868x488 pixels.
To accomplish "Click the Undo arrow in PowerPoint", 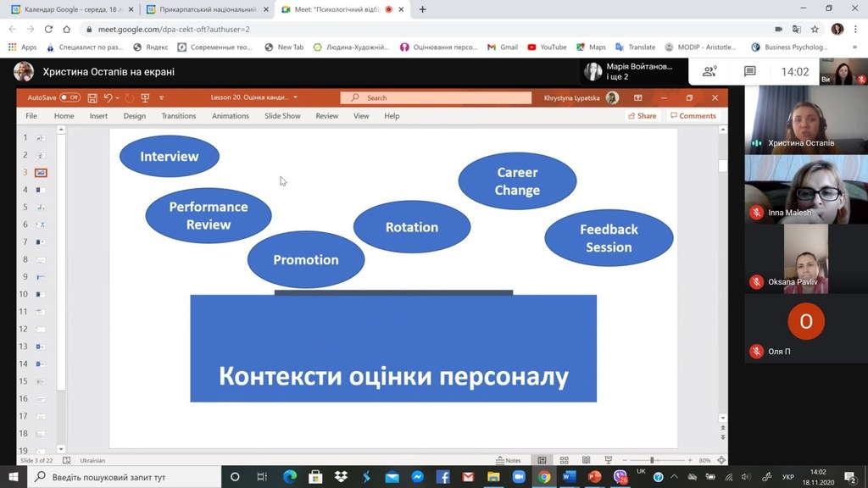I will (108, 98).
